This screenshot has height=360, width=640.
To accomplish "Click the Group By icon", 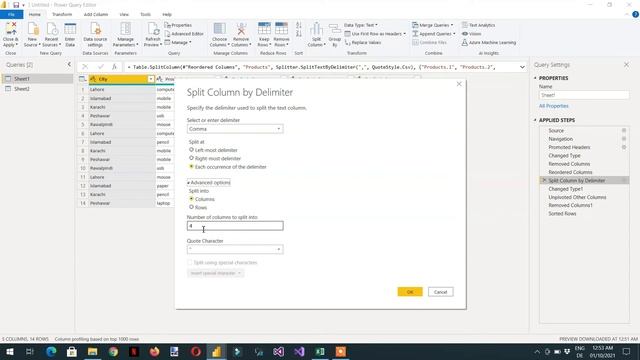I will coord(335,35).
